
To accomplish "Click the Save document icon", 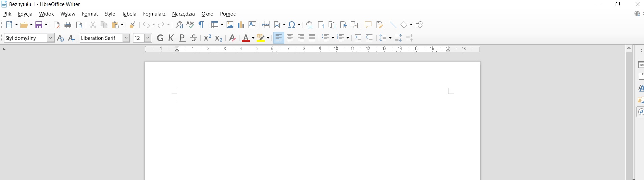I will (x=39, y=25).
